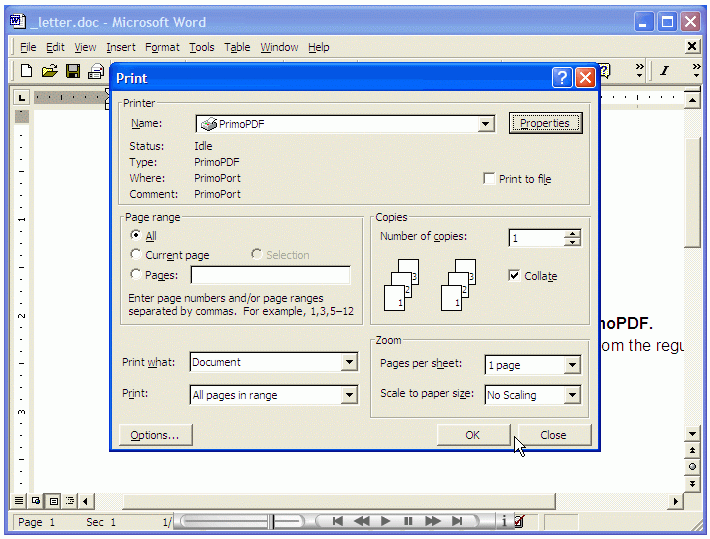Click the Print toolbar icon in Word

[96, 71]
